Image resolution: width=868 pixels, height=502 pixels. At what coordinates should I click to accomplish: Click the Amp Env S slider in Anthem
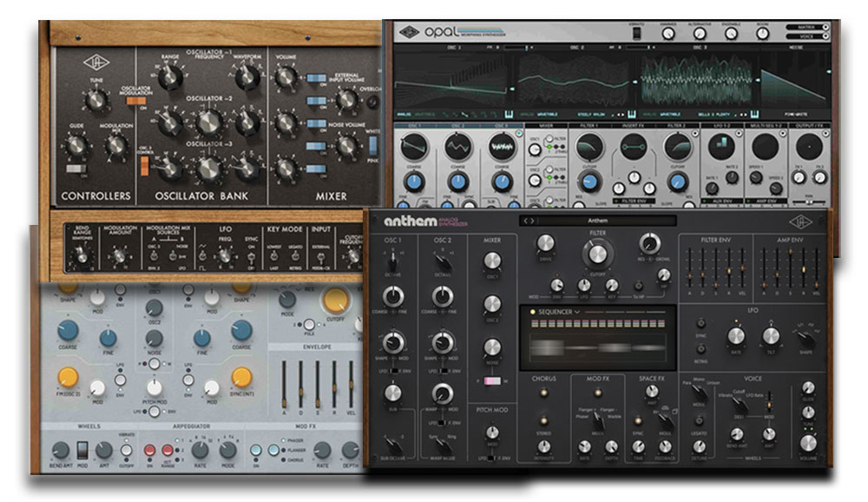790,268
